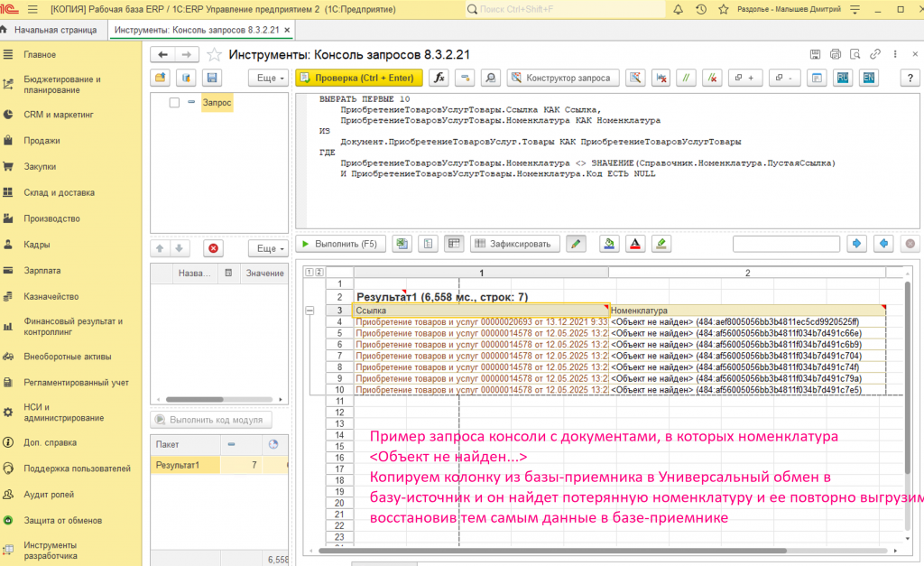Image resolution: width=924 pixels, height=566 pixels.
Task: Open the Продажи section
Action: (x=42, y=141)
